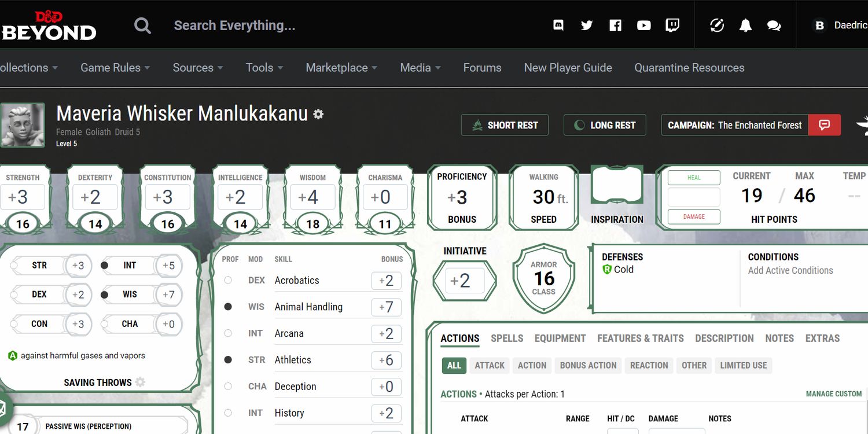Toggle Deception proficiency circle
Viewport: 868px width, 434px height.
tap(228, 386)
